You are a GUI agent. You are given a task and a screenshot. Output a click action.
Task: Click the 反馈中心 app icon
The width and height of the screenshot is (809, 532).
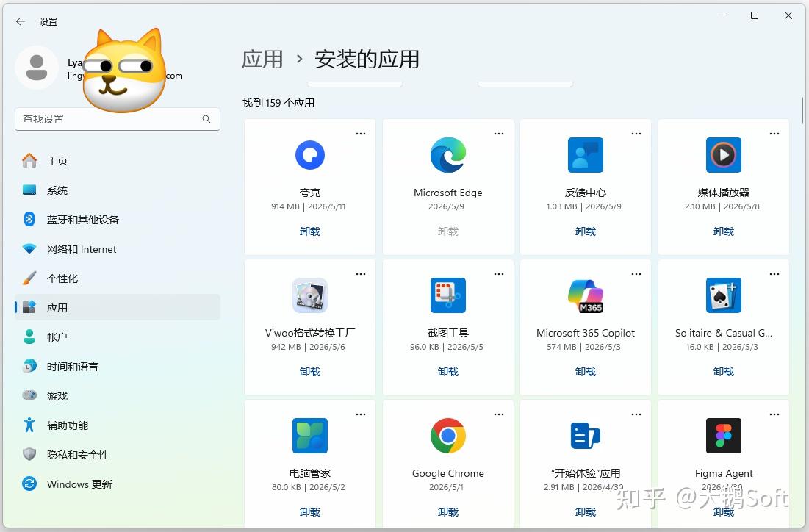click(586, 155)
